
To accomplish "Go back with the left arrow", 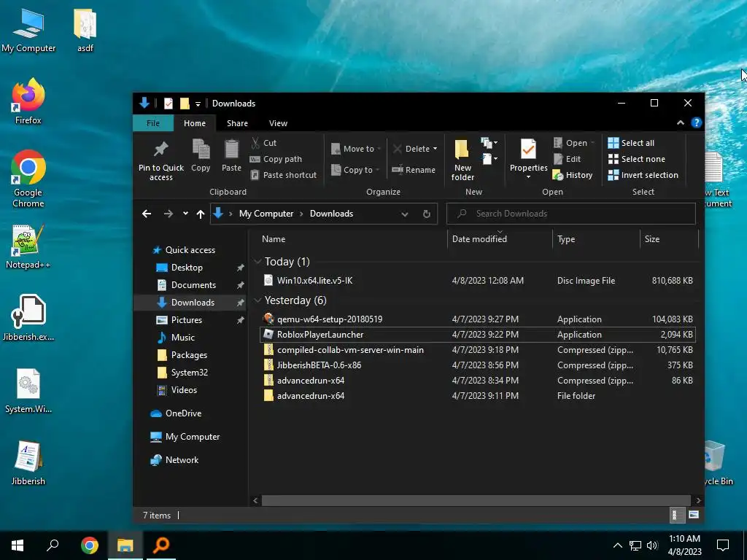I will (147, 214).
